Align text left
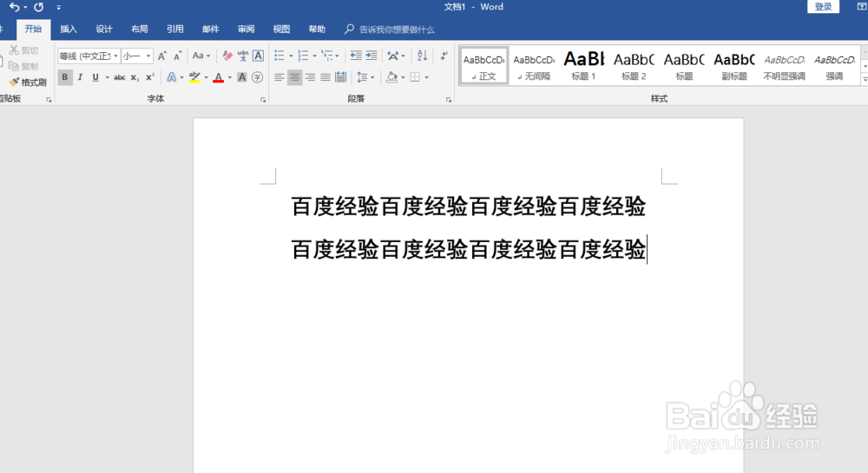Viewport: 868px width, 473px height. tap(279, 77)
